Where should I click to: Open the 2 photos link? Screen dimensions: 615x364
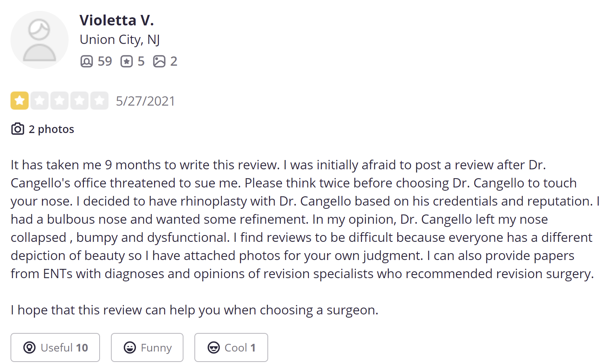[51, 129]
